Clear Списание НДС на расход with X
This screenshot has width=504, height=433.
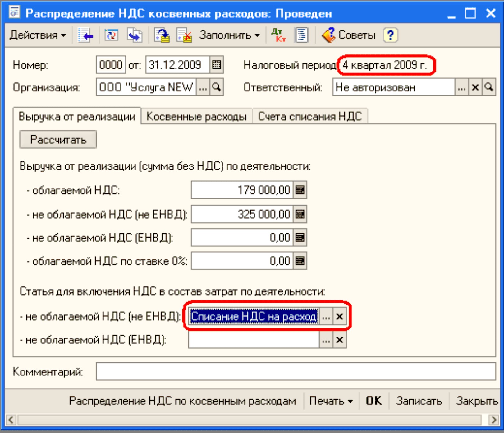340,316
